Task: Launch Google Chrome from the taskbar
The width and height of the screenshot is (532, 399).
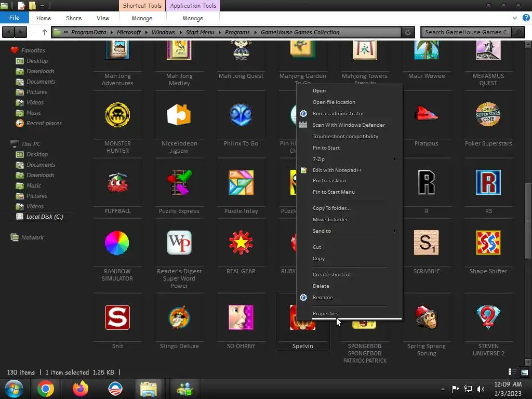Action: coord(46,389)
